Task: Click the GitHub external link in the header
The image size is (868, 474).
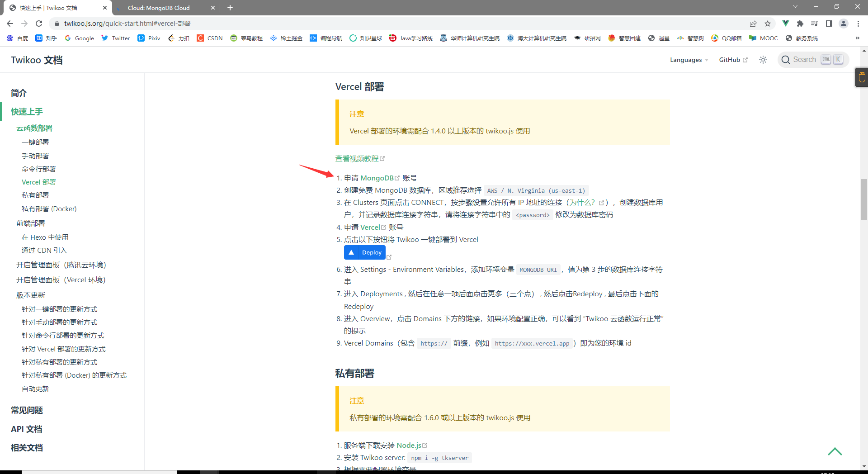Action: pos(732,59)
